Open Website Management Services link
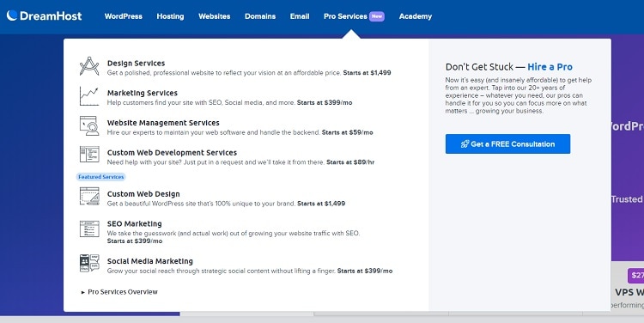 [163, 123]
